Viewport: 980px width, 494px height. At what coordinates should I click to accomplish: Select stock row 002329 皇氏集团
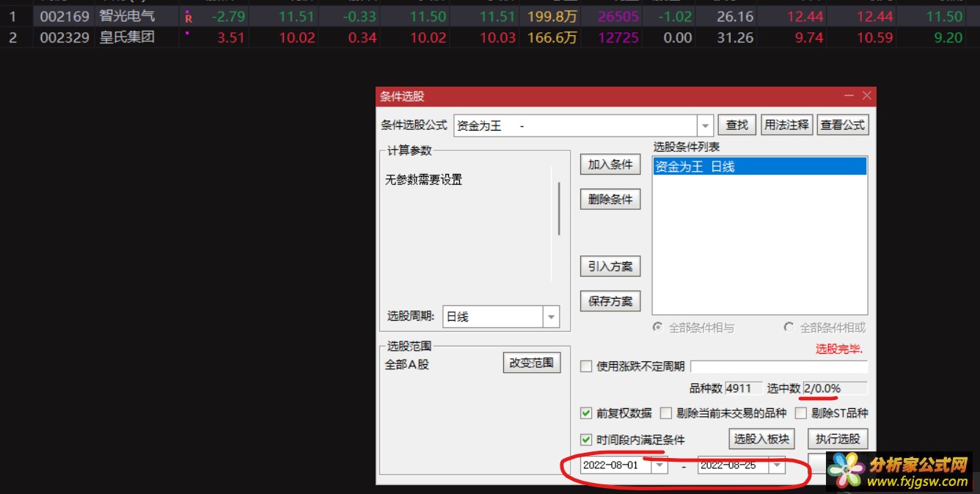tap(490, 37)
